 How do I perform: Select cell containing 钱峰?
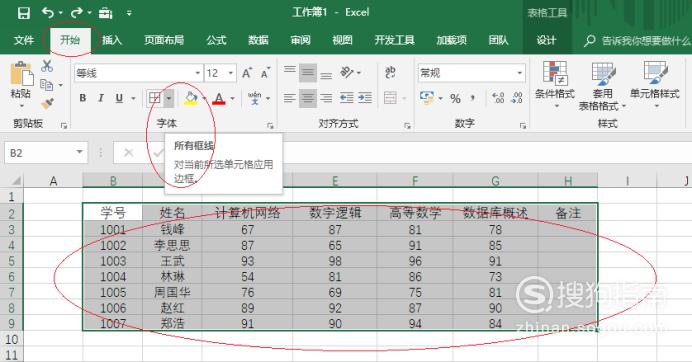click(x=172, y=230)
